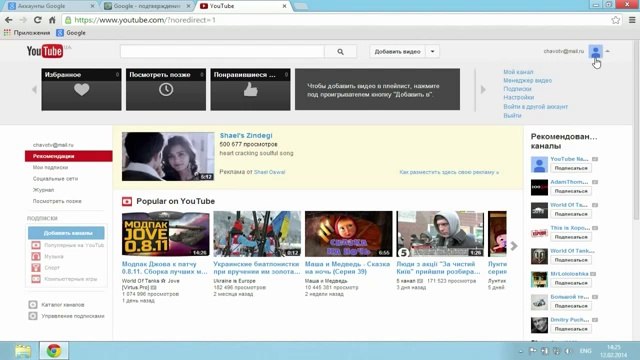This screenshot has height=360, width=640.
Task: Open Мой канал from account menu
Action: pos(518,72)
